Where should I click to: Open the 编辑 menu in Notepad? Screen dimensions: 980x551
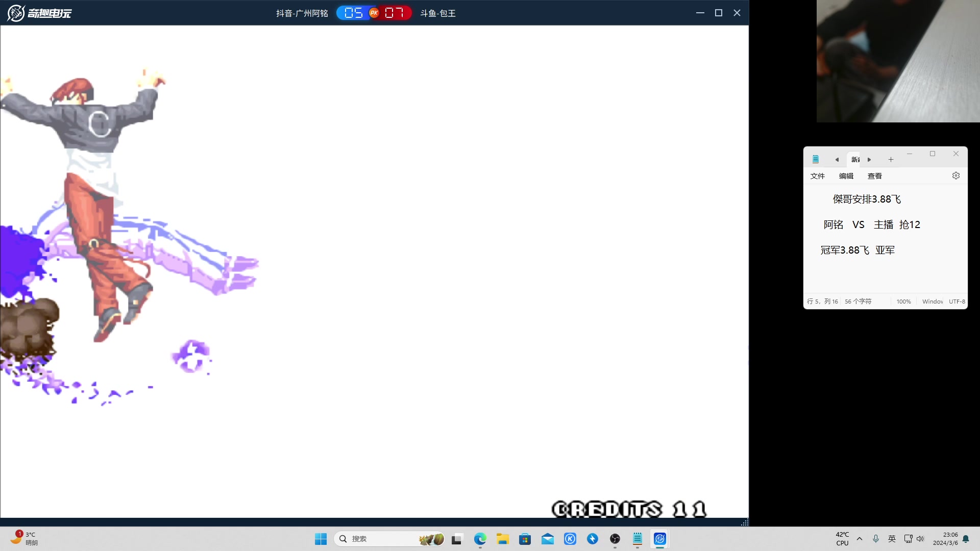846,176
